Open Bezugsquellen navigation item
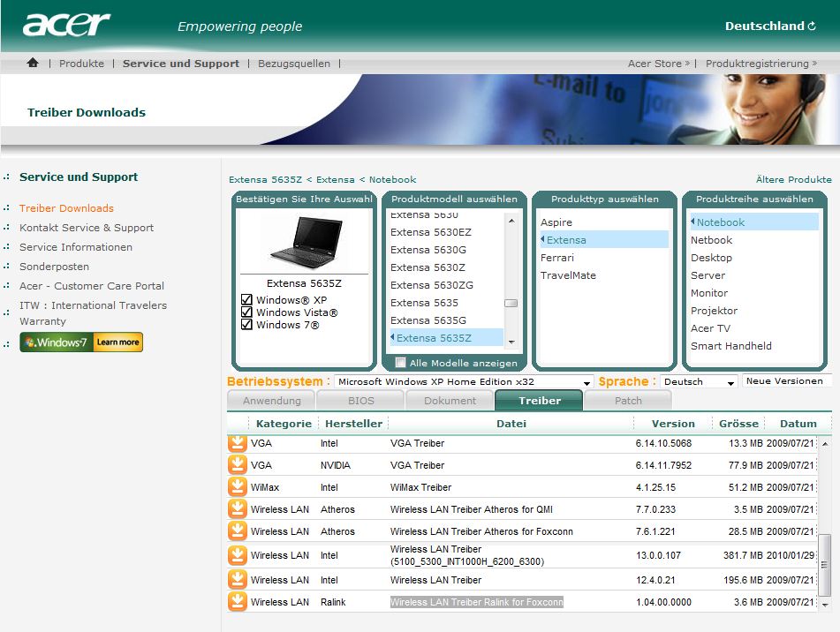The height and width of the screenshot is (632, 840). pos(293,64)
